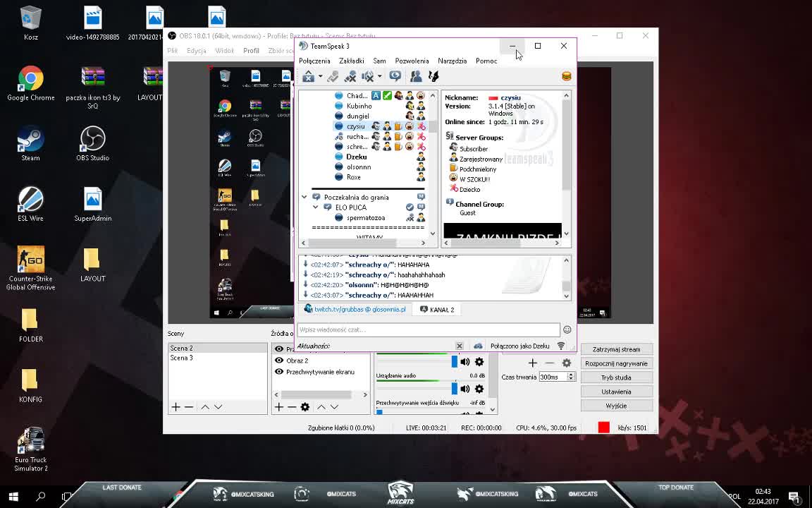Open settings gear for Urządzenie audio
Image resolution: width=812 pixels, height=508 pixels.
(x=479, y=389)
